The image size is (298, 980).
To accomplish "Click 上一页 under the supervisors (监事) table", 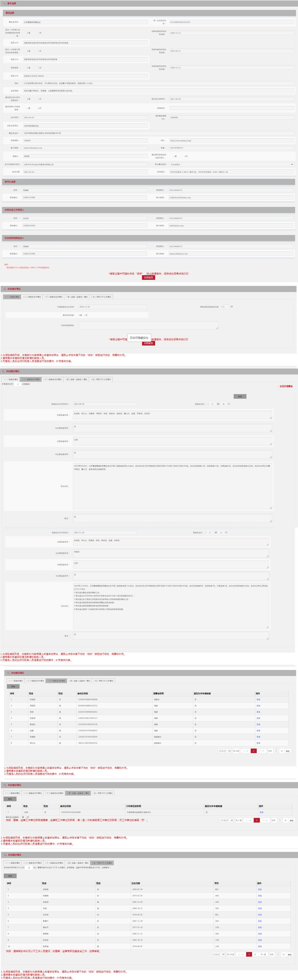I will point(248,820).
